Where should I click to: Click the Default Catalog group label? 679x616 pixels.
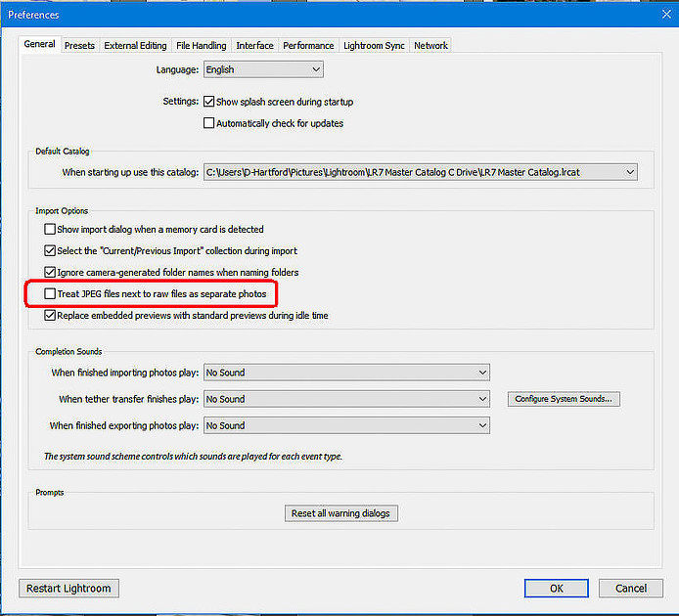click(x=63, y=152)
